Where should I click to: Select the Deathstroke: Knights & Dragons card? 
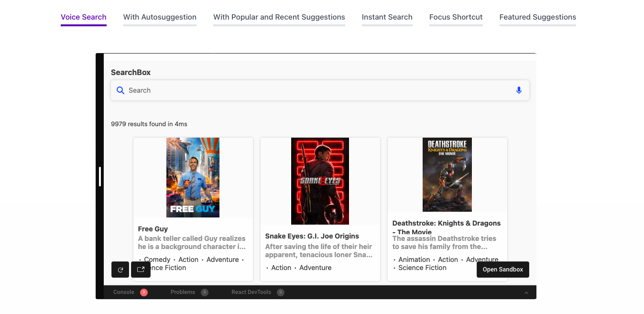pos(447,174)
